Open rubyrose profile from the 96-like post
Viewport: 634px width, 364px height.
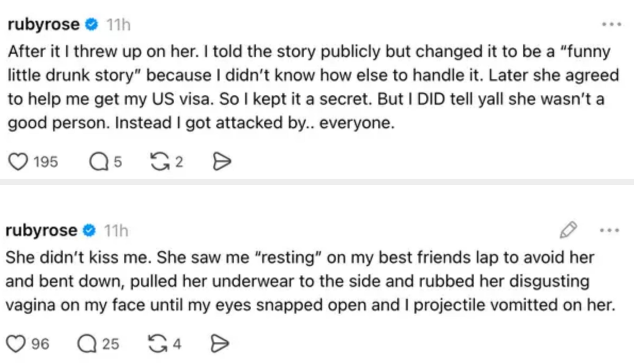[x=41, y=230]
